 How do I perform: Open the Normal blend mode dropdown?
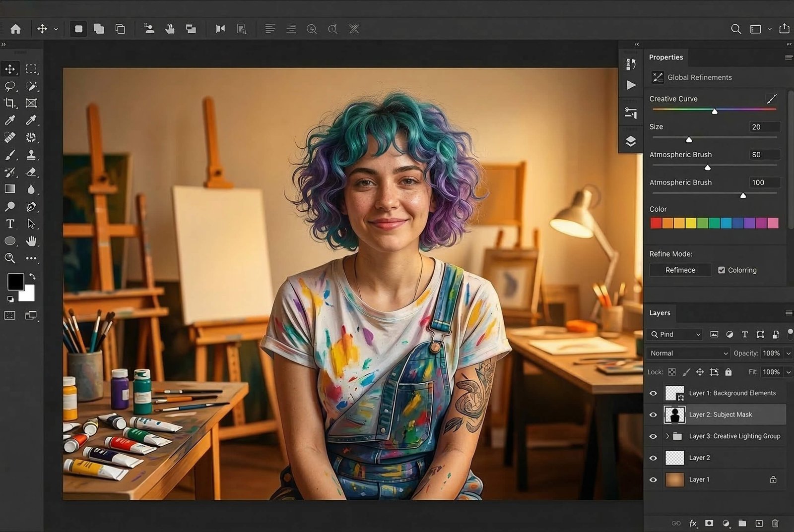(688, 354)
